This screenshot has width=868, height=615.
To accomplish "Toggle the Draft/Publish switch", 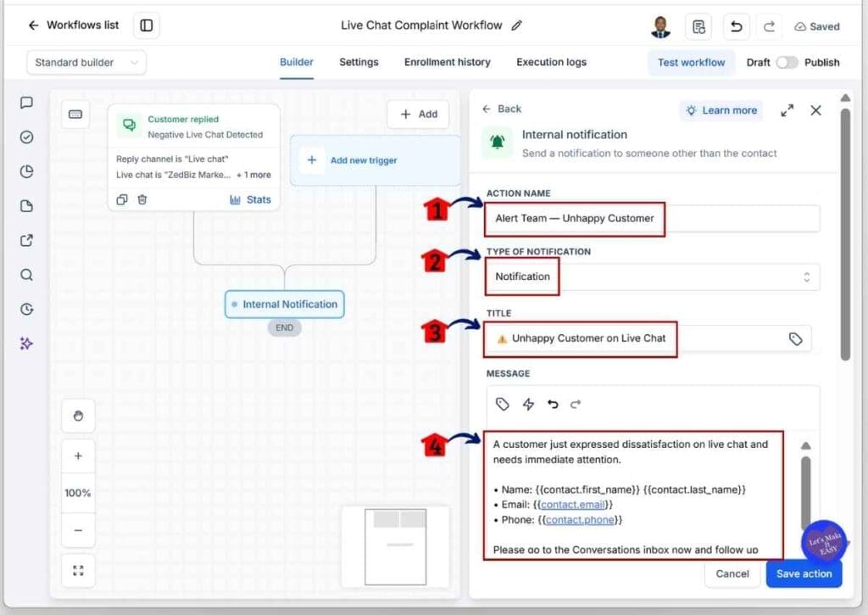I will tap(787, 63).
